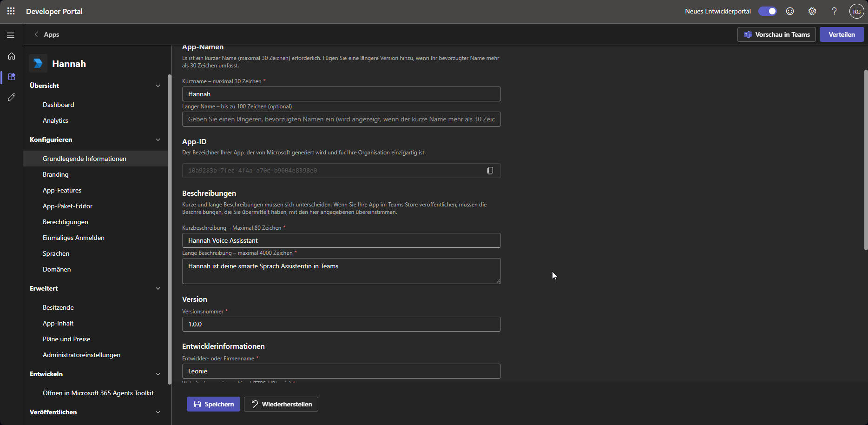Open the Apps icon in left rail
Image resolution: width=868 pixels, height=425 pixels.
coord(12,77)
